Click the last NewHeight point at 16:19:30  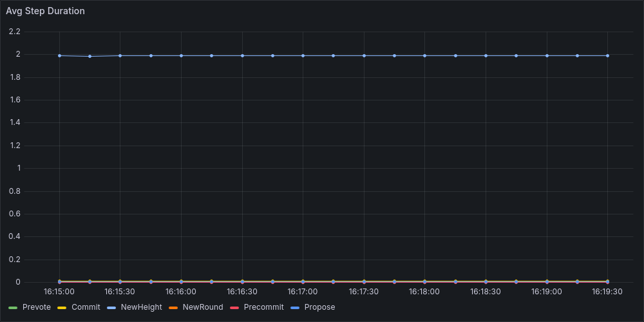tap(607, 55)
